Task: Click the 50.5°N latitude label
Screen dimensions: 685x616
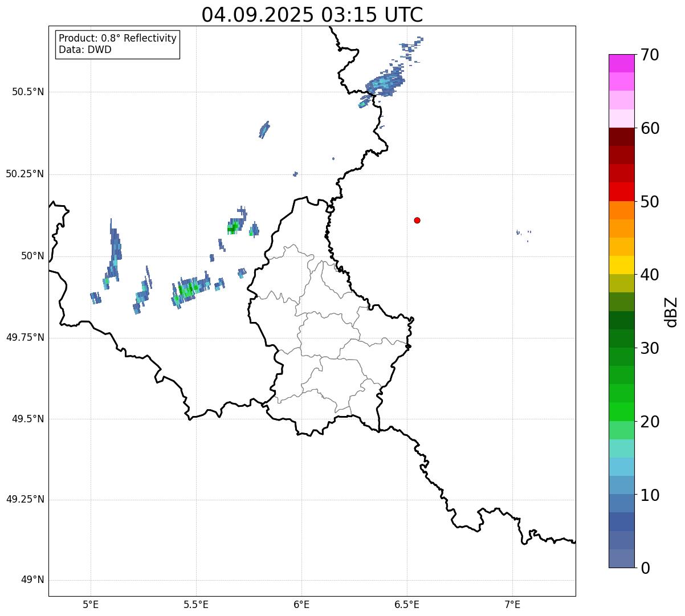Action: (27, 92)
